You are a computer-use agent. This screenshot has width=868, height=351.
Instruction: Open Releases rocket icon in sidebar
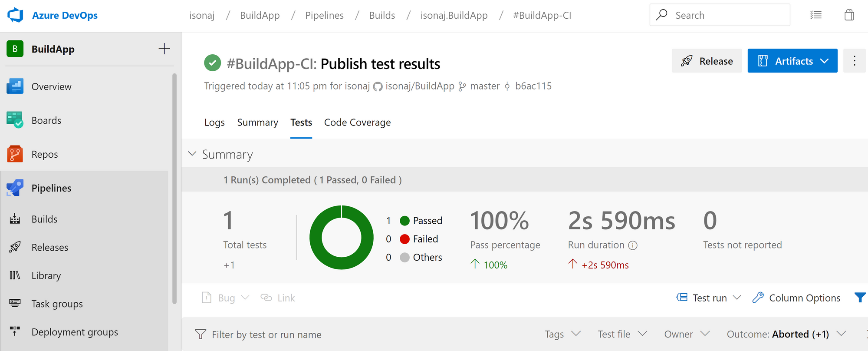(x=15, y=247)
